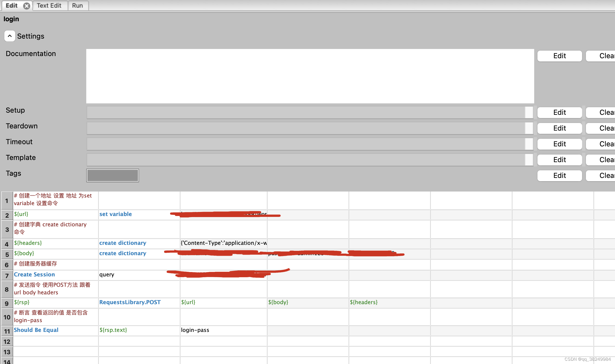Select row 9 header number
Viewport: 615px width, 364px height.
pyautogui.click(x=7, y=303)
